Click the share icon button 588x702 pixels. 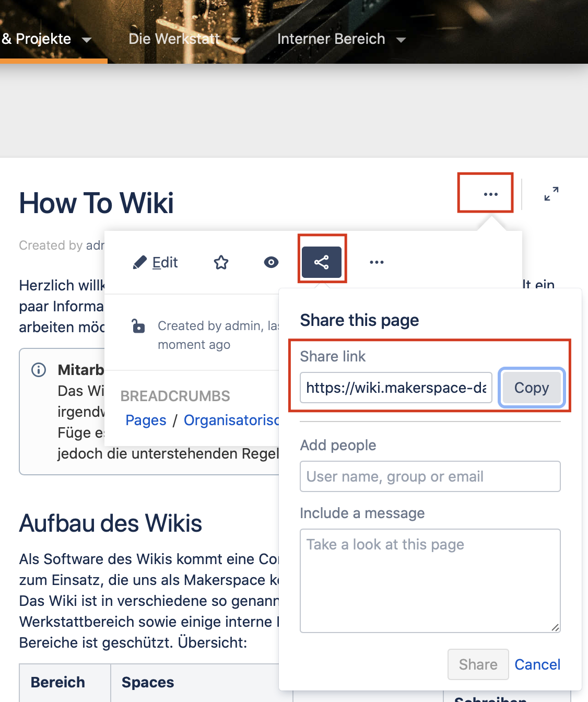point(322,262)
